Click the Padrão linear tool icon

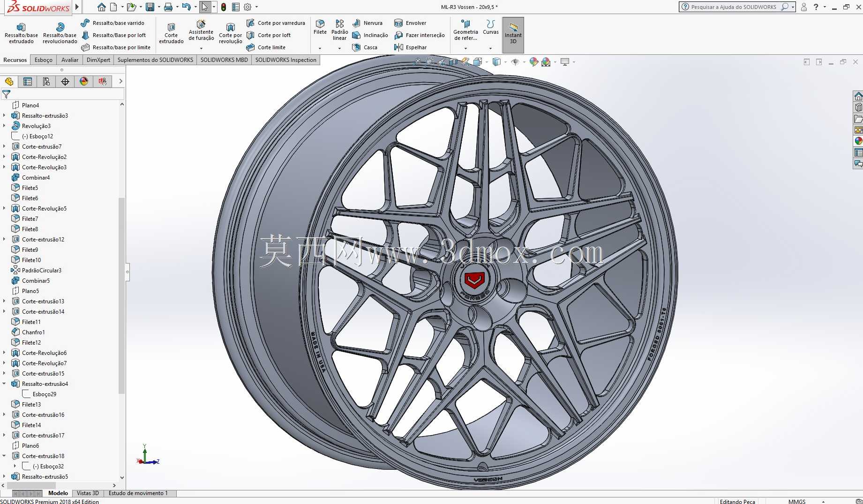pyautogui.click(x=340, y=23)
